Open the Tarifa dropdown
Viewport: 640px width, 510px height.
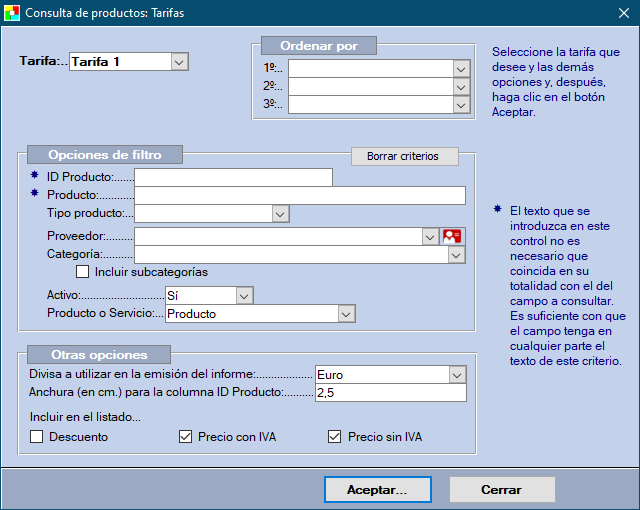(179, 62)
